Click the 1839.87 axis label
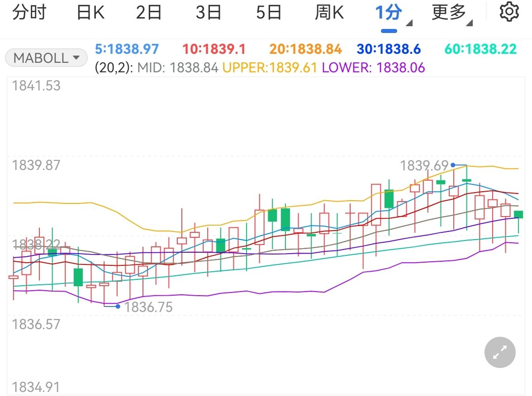Viewport: 532px width, 396px height. (36, 165)
